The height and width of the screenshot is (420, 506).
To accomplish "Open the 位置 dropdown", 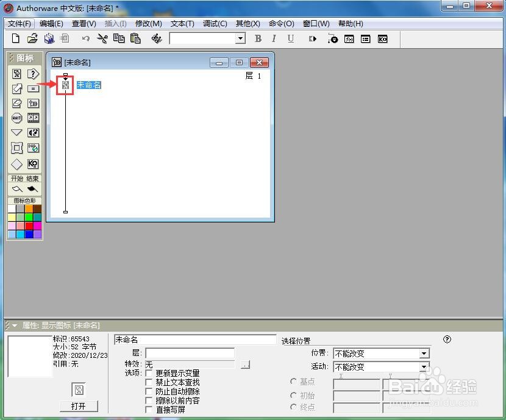I will click(x=424, y=354).
